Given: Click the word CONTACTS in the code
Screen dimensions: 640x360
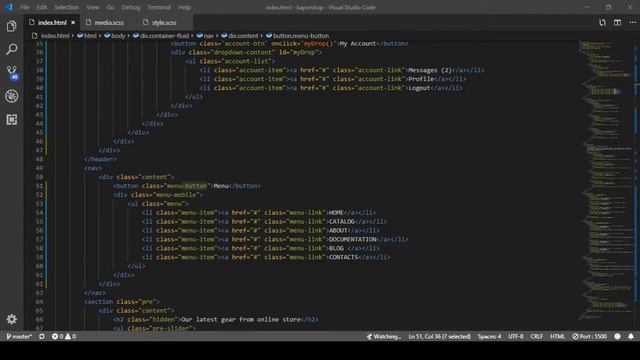Looking at the screenshot, I should click(x=343, y=257).
